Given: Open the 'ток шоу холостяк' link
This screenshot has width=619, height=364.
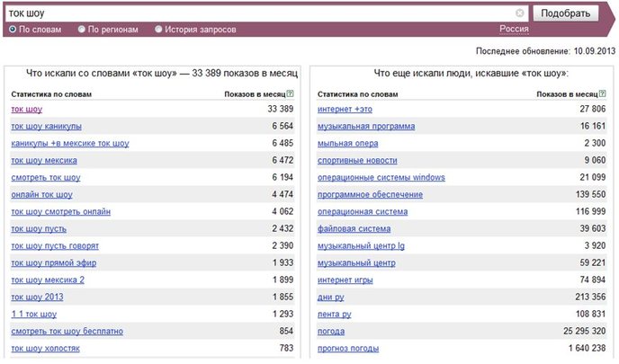Looking at the screenshot, I should 45,348.
